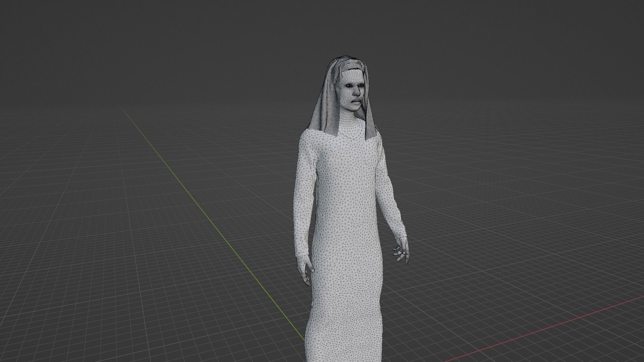Click the character's face mesh

coord(353,90)
